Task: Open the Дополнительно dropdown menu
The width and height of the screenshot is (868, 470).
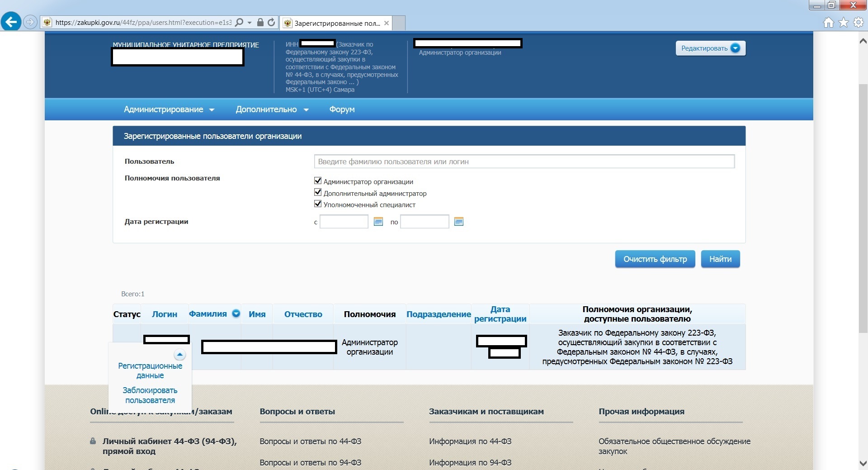Action: click(x=272, y=109)
